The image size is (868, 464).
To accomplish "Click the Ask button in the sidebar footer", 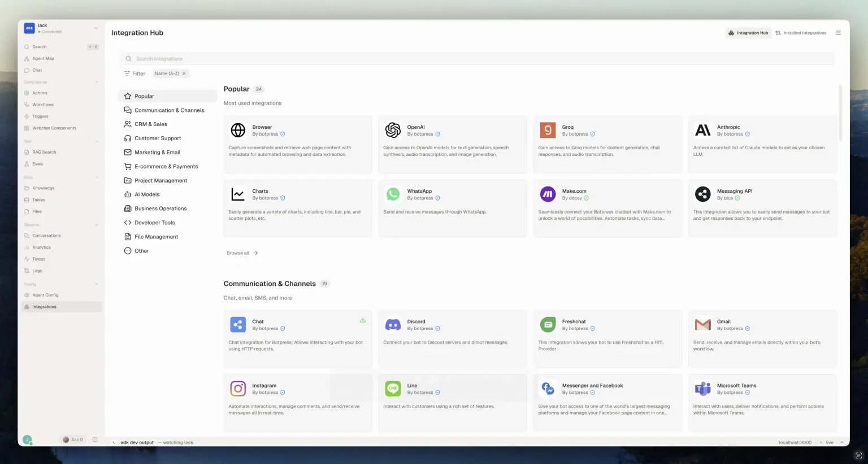I will pyautogui.click(x=73, y=440).
